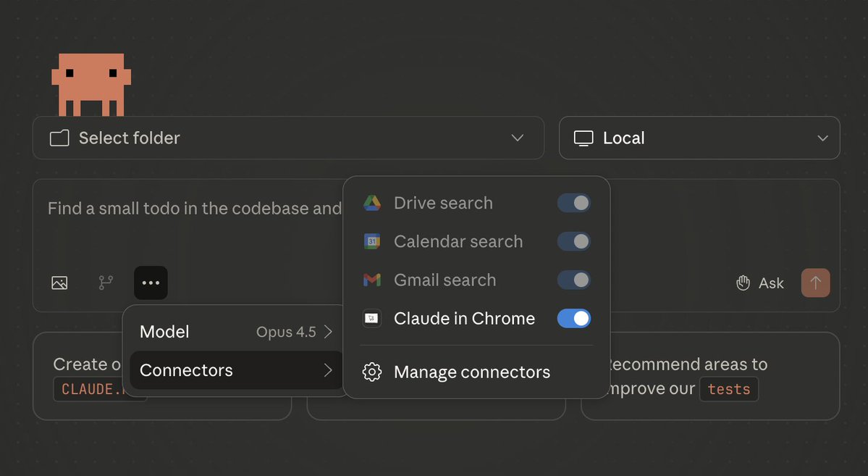
Task: Click the prompt text input field
Action: point(188,208)
